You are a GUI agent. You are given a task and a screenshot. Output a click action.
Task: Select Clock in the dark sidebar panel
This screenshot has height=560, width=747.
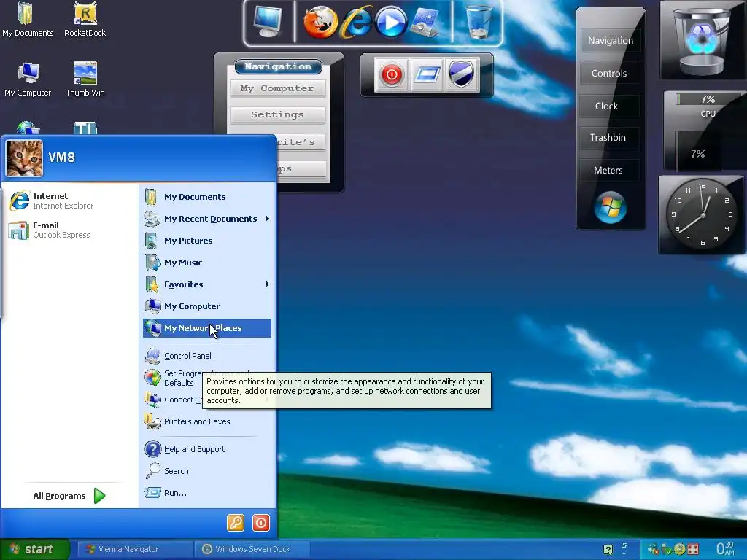(606, 106)
